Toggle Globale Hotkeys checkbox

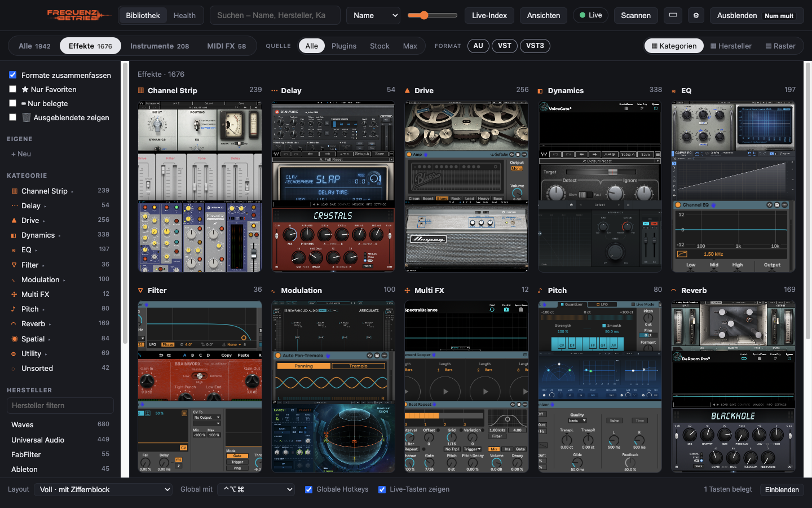point(308,489)
